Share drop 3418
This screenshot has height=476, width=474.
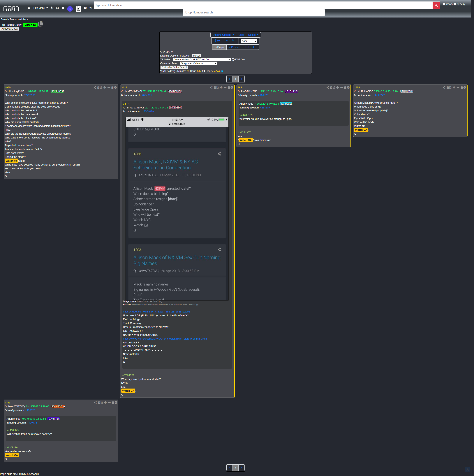pos(211,87)
